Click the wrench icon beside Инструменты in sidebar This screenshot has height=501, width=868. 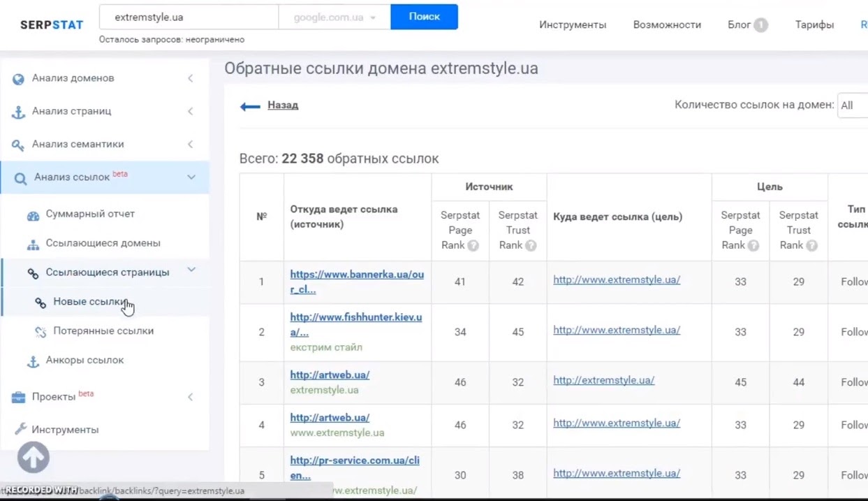pos(20,430)
